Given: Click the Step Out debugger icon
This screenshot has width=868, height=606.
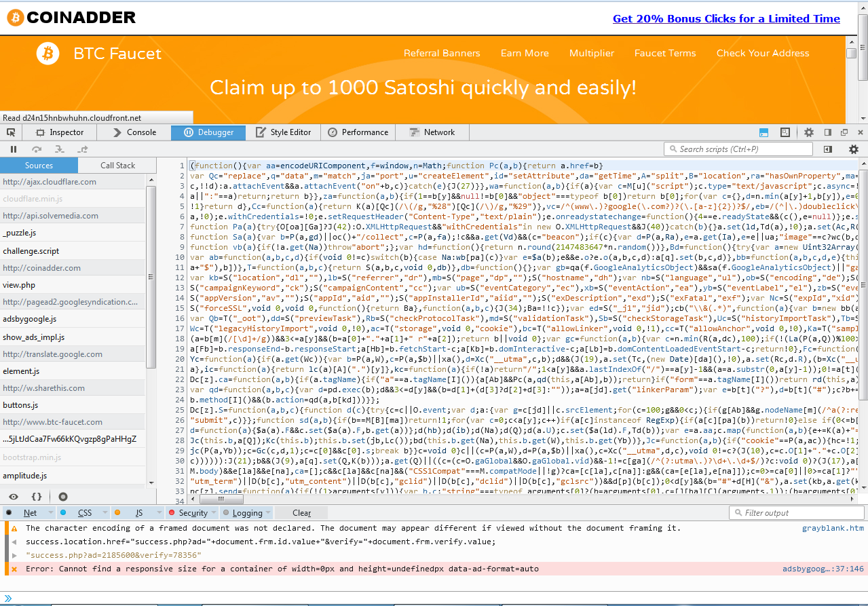Looking at the screenshot, I should click(x=83, y=149).
